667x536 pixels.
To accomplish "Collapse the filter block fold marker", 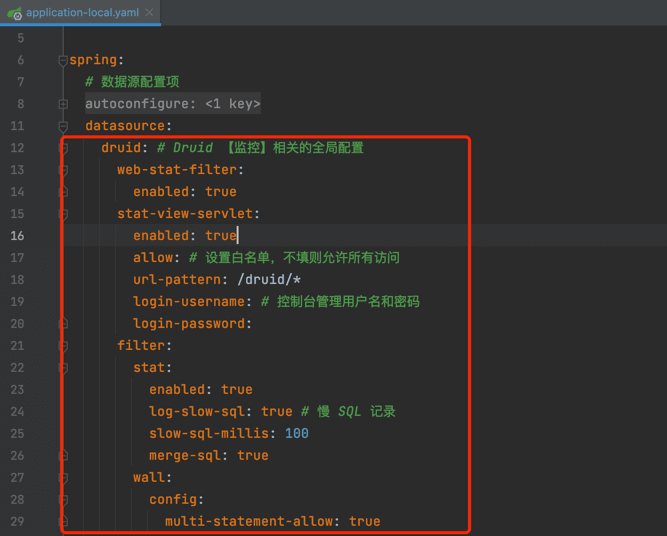I will point(63,346).
